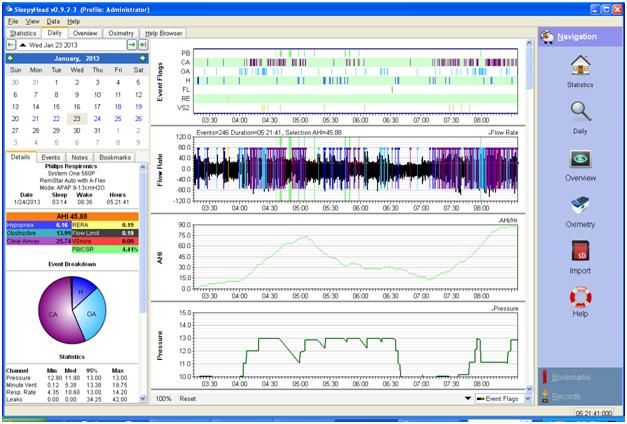Viewport: 627px width, 424px height.
Task: Jump to last day using green end arrow
Action: (x=144, y=45)
